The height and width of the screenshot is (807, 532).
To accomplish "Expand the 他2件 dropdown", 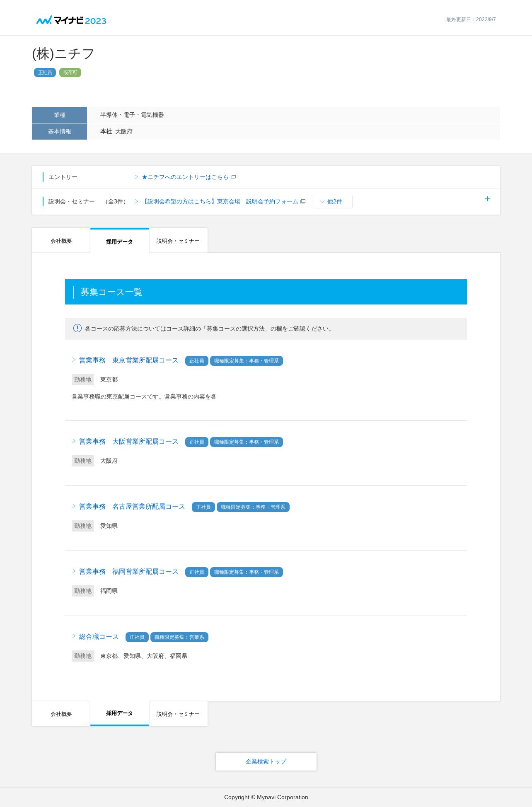I will 333,201.
